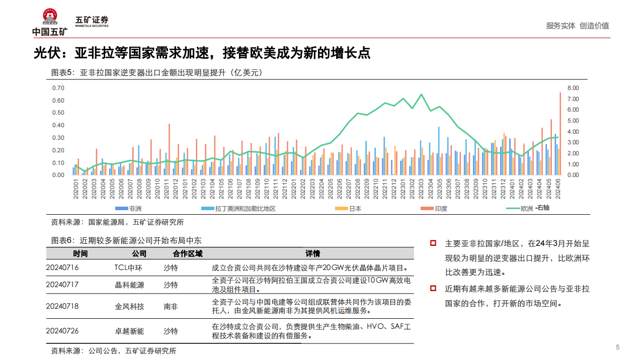This screenshot has height=362, width=644.
Task: Click the tall red 印度 bar at 202406
Action: tap(560, 134)
